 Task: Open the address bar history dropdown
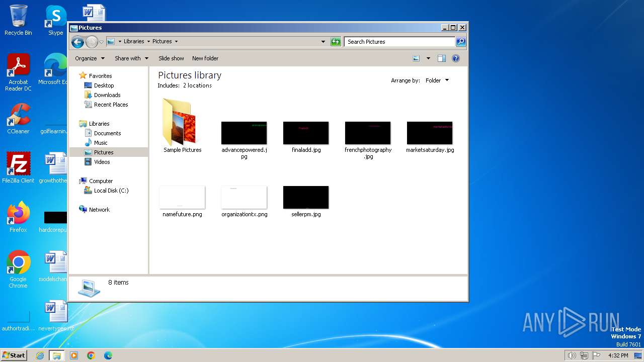tap(323, 42)
